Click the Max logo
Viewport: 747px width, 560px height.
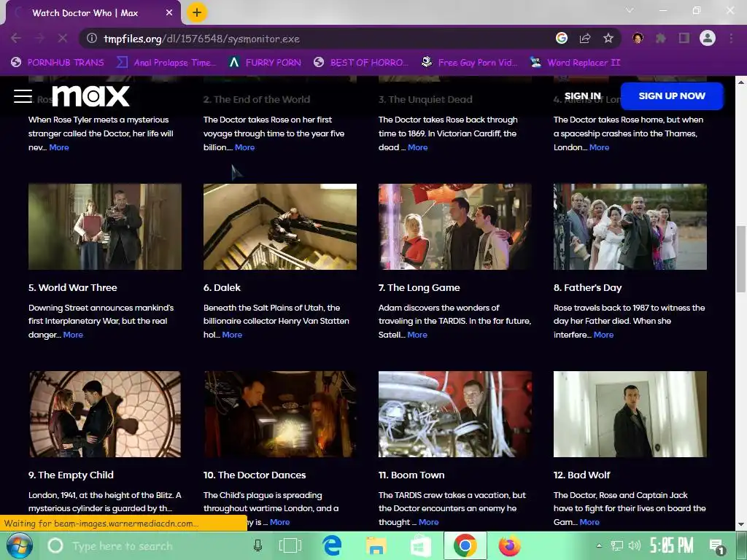(90, 96)
